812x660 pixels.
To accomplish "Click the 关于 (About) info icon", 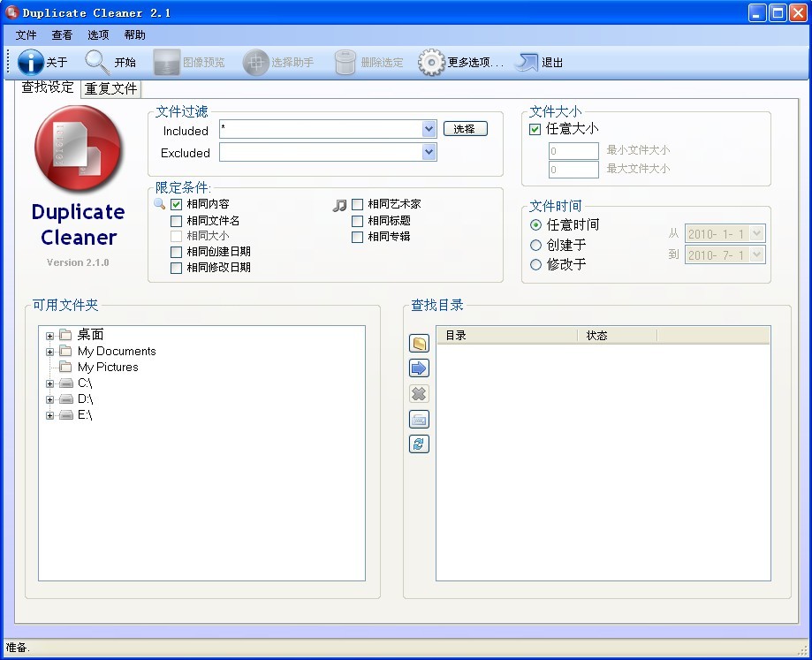I will pyautogui.click(x=31, y=62).
